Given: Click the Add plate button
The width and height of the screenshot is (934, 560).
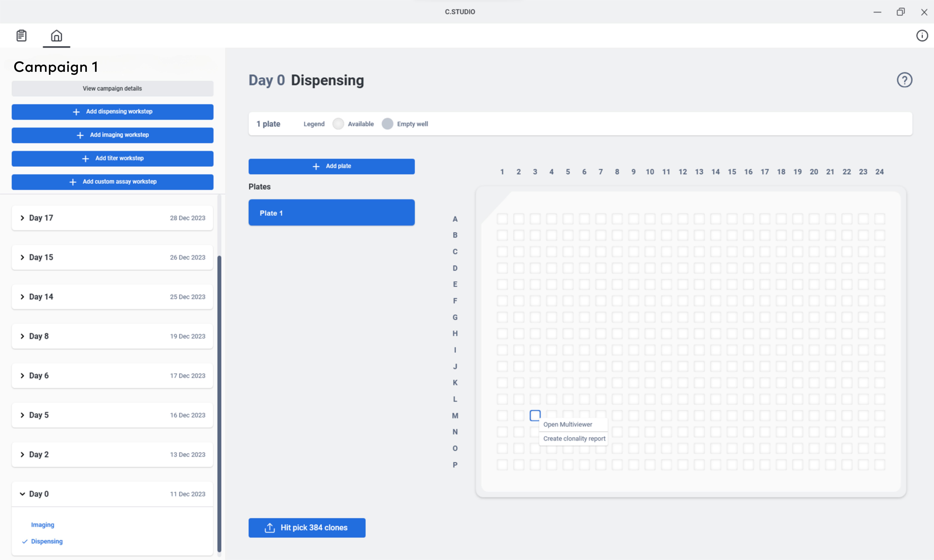Looking at the screenshot, I should click(331, 166).
